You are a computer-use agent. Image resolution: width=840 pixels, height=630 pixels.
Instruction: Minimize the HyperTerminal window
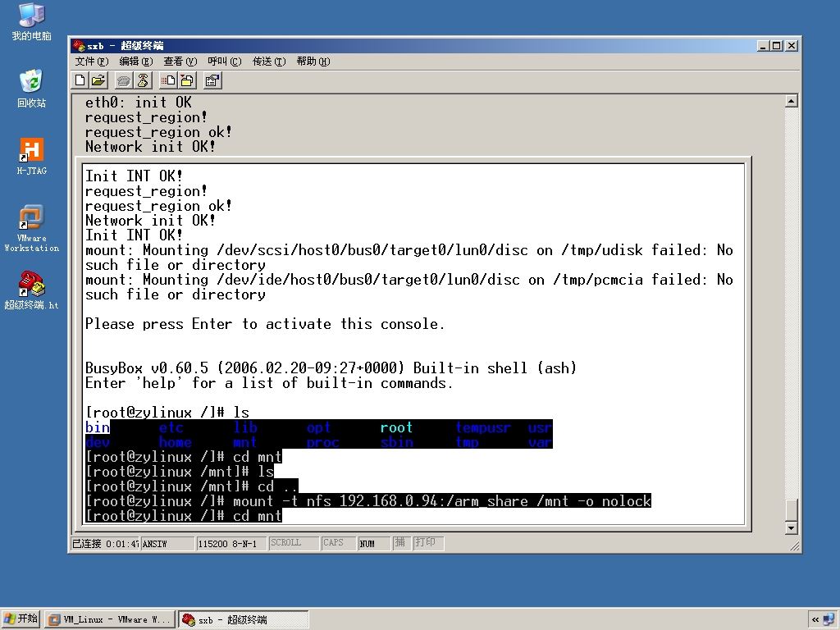click(764, 46)
